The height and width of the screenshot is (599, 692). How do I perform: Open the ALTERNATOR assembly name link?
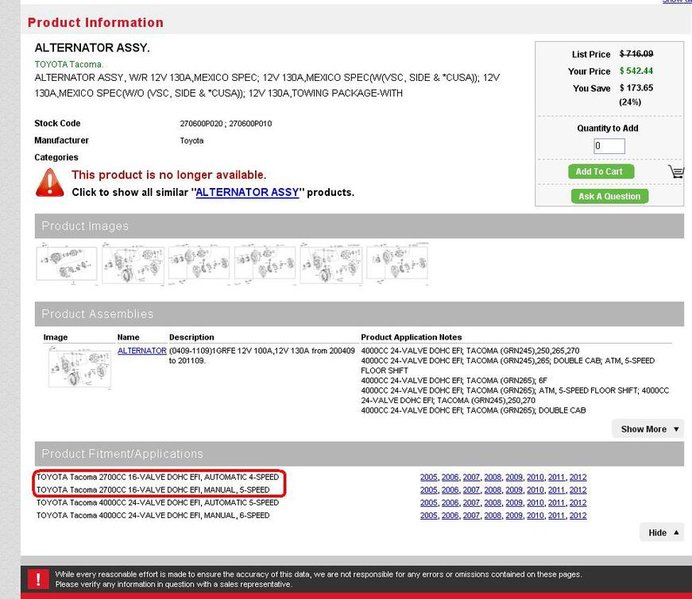142,350
